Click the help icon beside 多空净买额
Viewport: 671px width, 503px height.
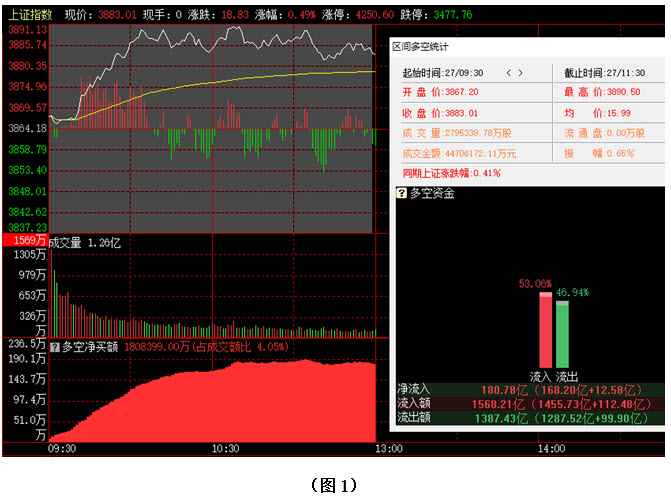pos(55,347)
